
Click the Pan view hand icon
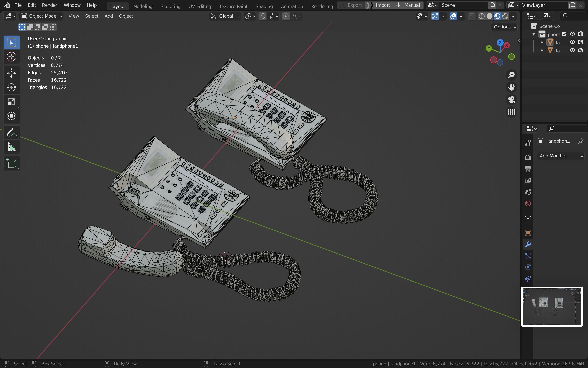tap(511, 87)
